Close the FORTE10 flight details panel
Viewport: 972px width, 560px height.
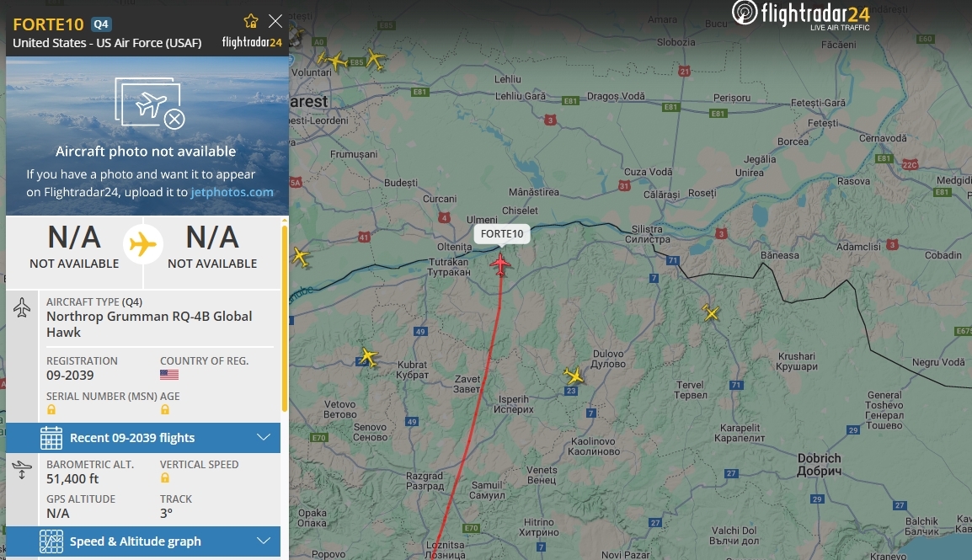pyautogui.click(x=275, y=21)
